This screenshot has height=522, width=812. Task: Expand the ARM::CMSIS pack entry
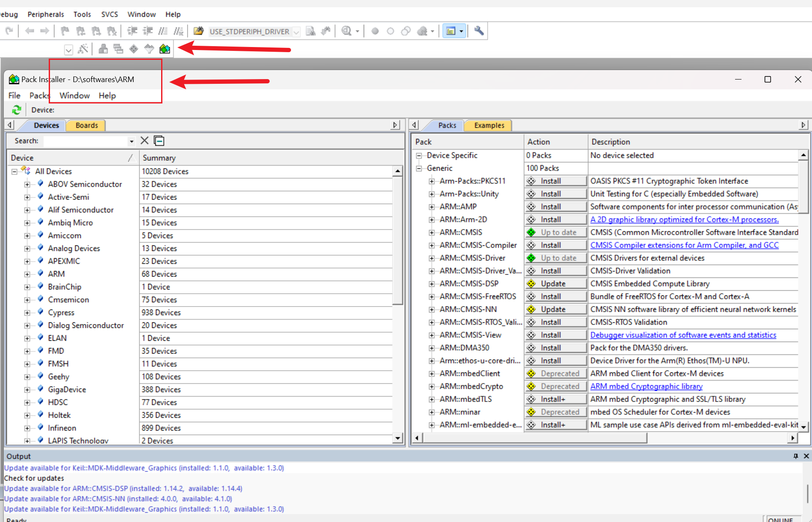[432, 233]
